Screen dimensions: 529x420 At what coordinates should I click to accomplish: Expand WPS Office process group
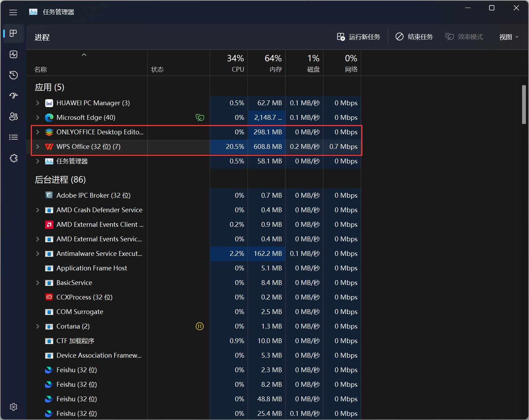(38, 147)
